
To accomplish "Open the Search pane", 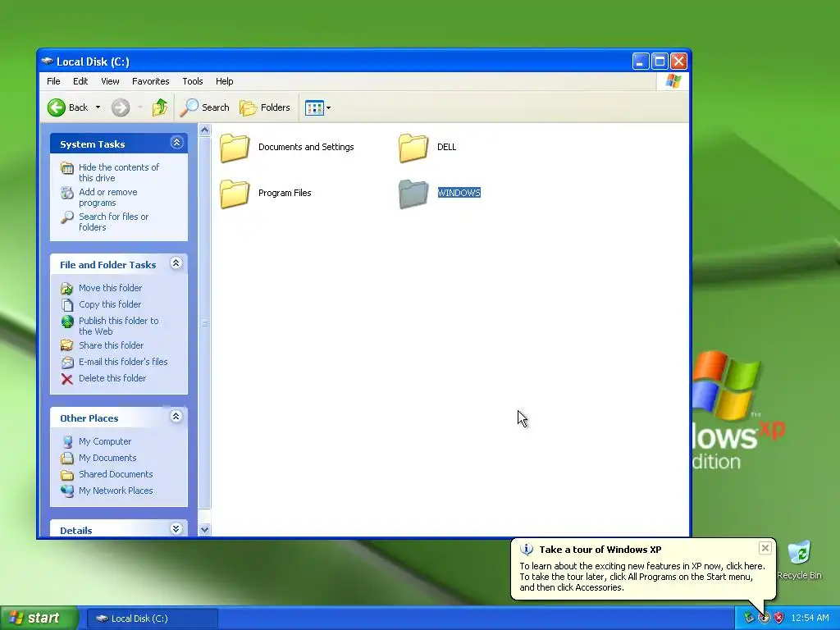I will click(204, 107).
